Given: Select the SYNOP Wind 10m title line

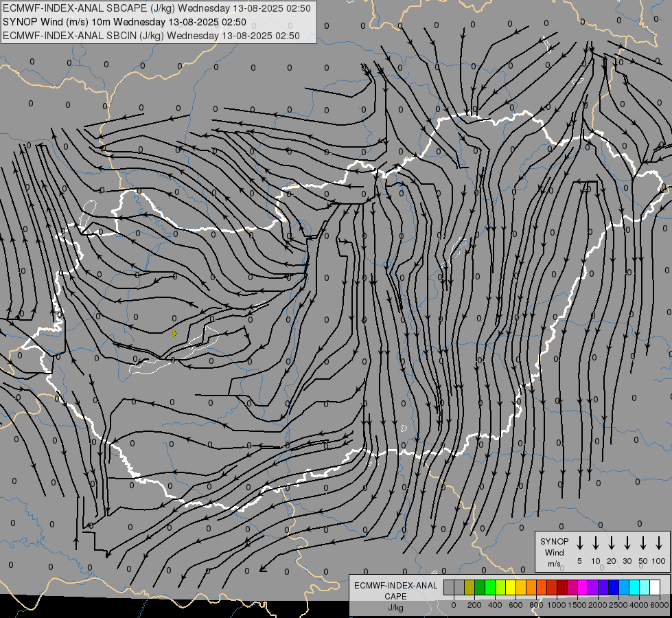Looking at the screenshot, I should coord(124,22).
